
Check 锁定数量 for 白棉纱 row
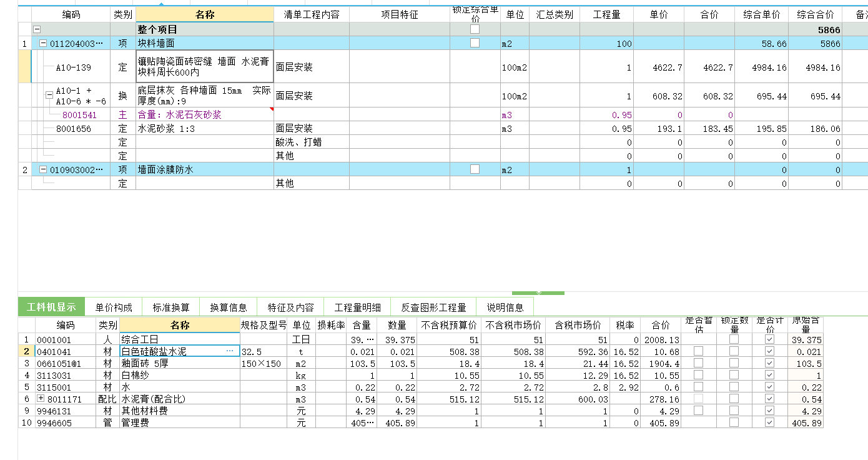point(734,375)
